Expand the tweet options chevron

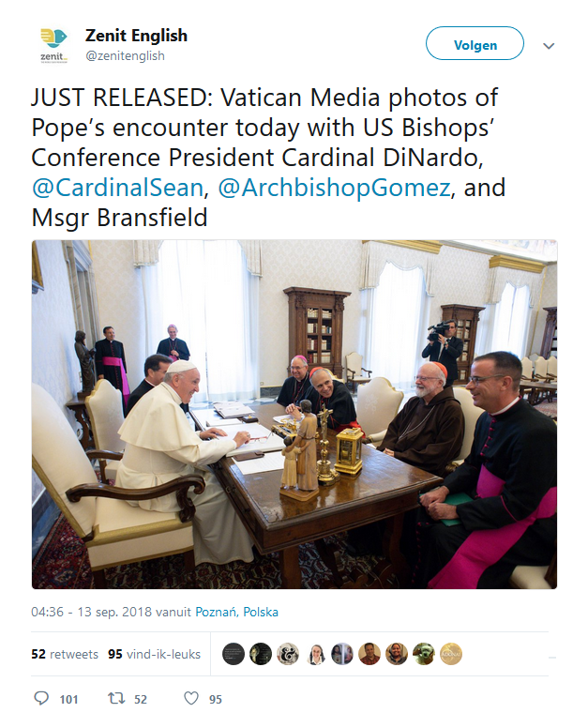pyautogui.click(x=550, y=45)
